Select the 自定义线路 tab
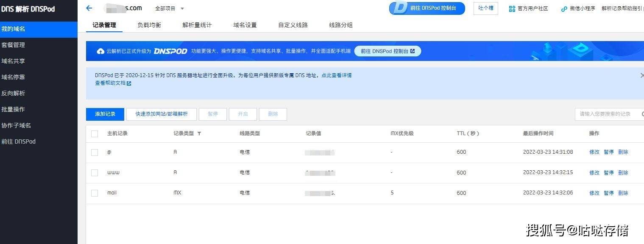This screenshot has height=244, width=644. pos(293,25)
